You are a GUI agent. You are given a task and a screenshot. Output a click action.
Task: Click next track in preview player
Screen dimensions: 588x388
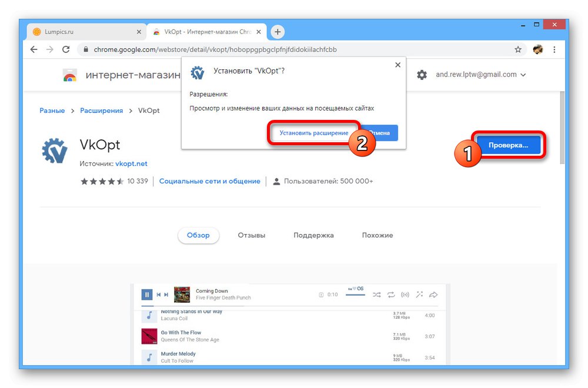click(x=166, y=295)
